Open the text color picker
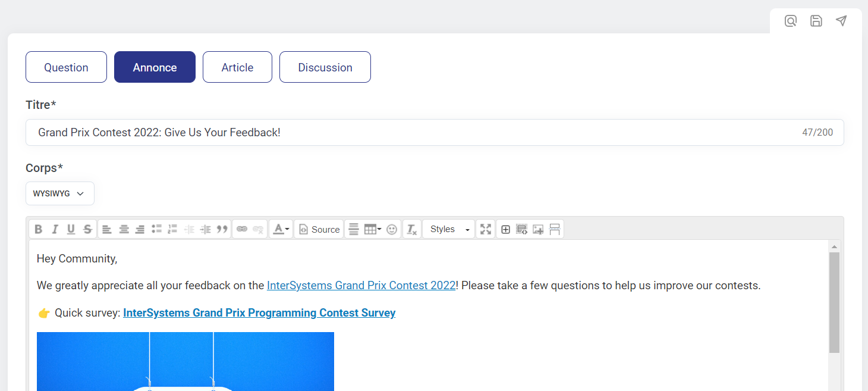 (280, 229)
